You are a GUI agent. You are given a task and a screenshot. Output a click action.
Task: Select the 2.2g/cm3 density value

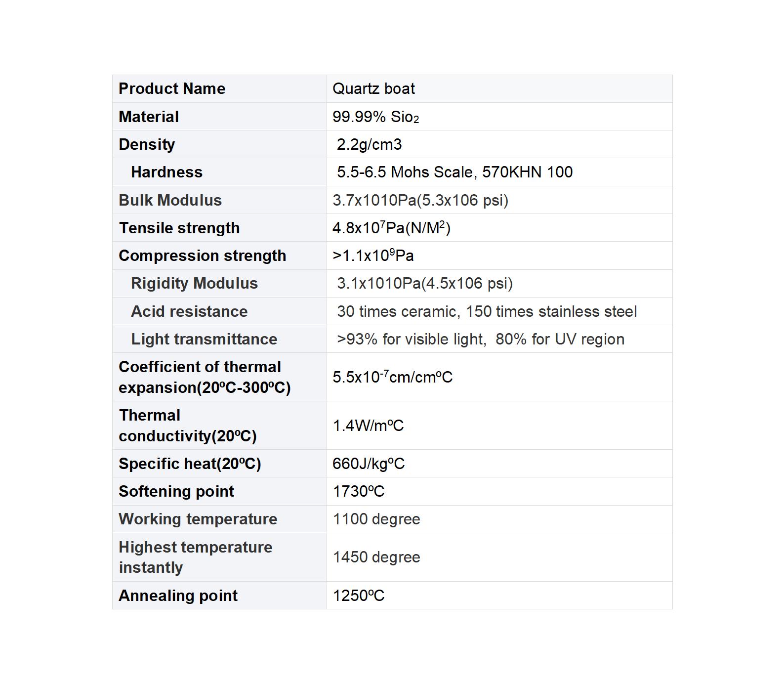[369, 144]
